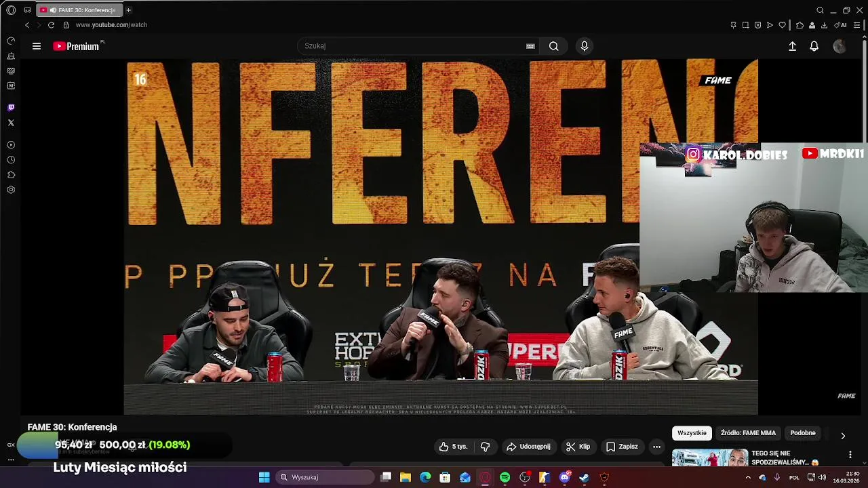868x488 pixels.
Task: Click the Udostępnij share button
Action: point(528,447)
